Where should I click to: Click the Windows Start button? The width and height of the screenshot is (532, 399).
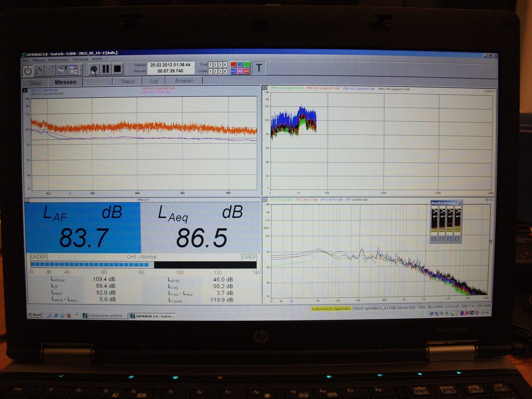(x=35, y=315)
